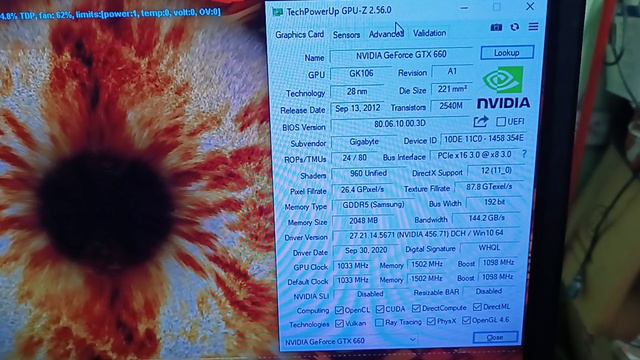Click Memory Type value GDDR5 (Samsung)

(373, 205)
